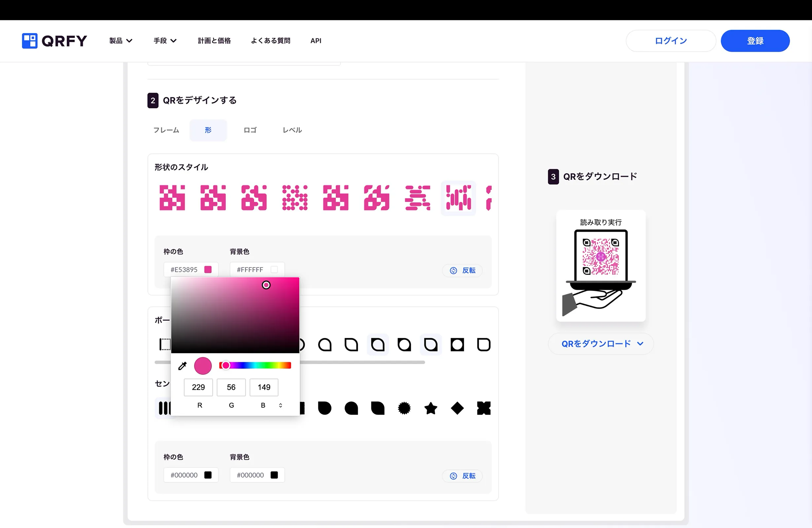The width and height of the screenshot is (812, 528).
Task: Select the horizontal lines QR shape style
Action: (417, 198)
